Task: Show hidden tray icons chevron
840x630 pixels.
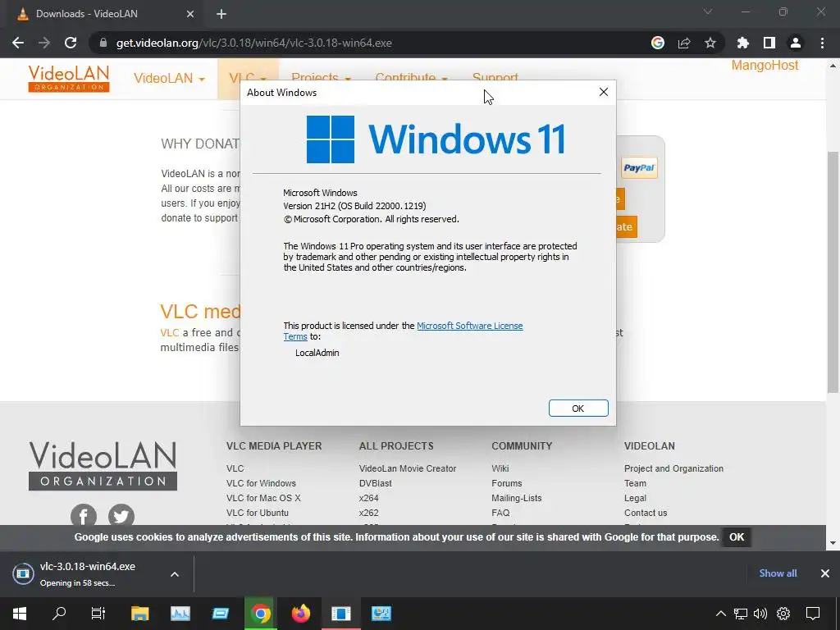Action: 721,614
